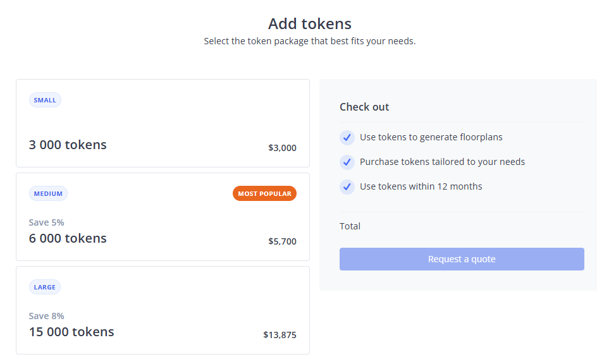Screen dimensions: 597x364
Task: Choose the 6 000 tokens package
Action: coord(68,238)
